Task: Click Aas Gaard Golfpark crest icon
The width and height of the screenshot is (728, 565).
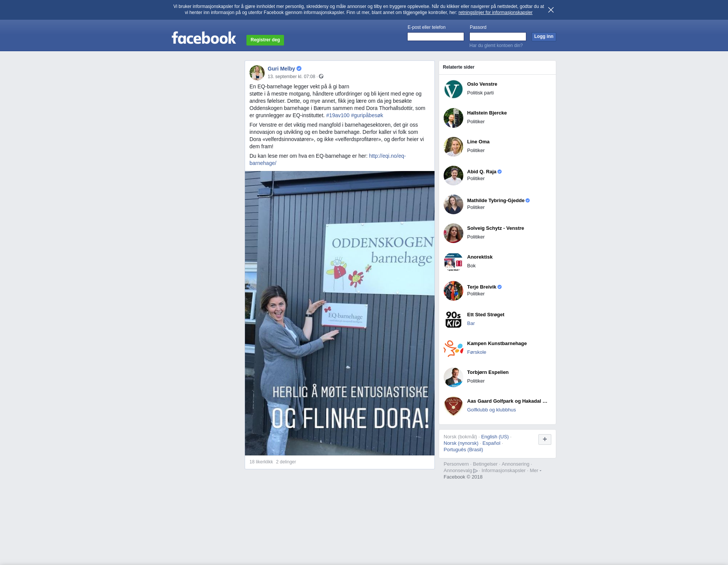Action: coord(453,406)
